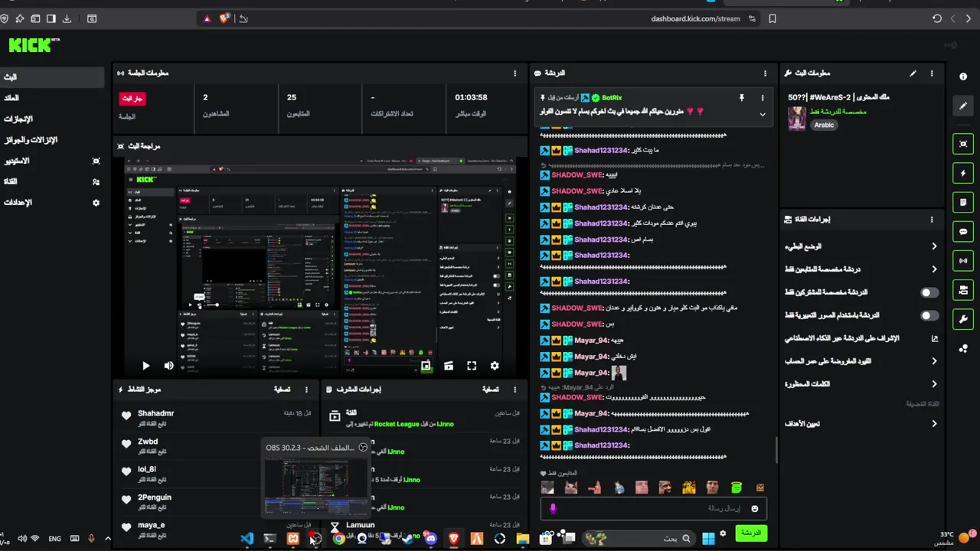Open moderator actions panel kebab menu

515,390
